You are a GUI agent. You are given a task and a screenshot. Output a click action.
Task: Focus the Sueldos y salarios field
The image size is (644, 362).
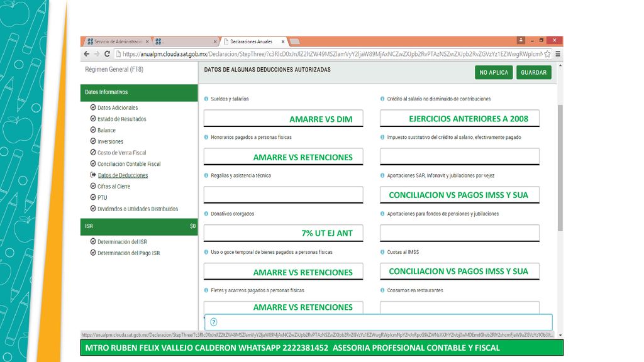click(284, 118)
